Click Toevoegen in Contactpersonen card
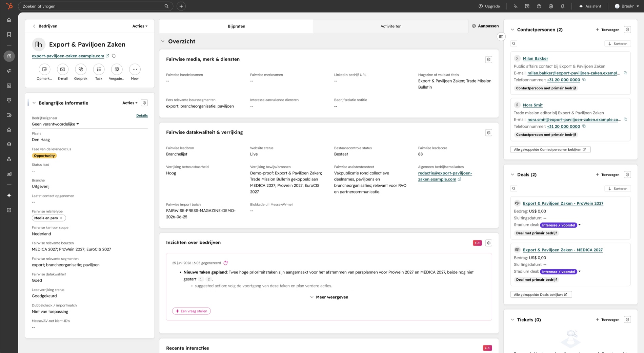This screenshot has height=353, width=644. [607, 30]
